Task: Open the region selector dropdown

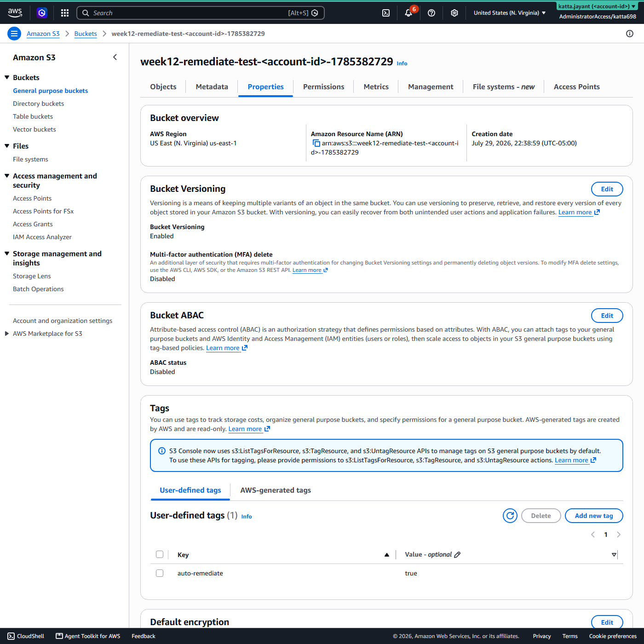Action: 510,13
